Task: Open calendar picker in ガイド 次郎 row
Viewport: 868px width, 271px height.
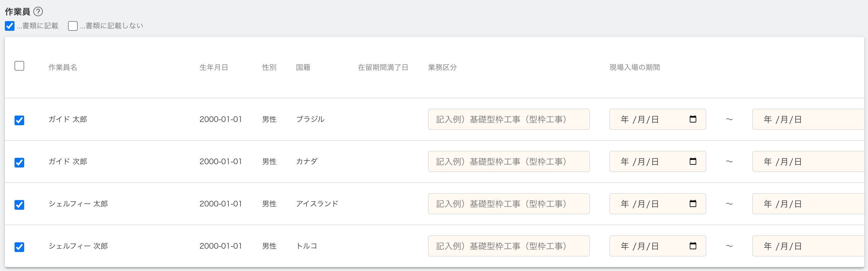Action: pyautogui.click(x=693, y=161)
